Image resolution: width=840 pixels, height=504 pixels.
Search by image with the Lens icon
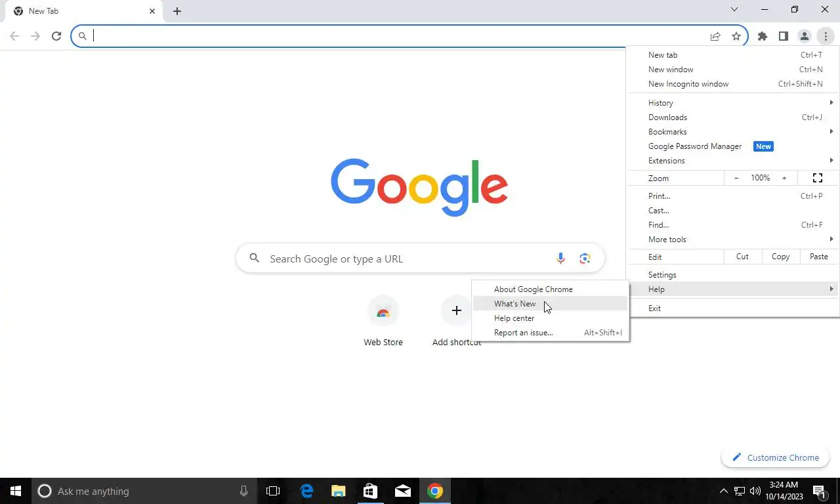pyautogui.click(x=585, y=259)
